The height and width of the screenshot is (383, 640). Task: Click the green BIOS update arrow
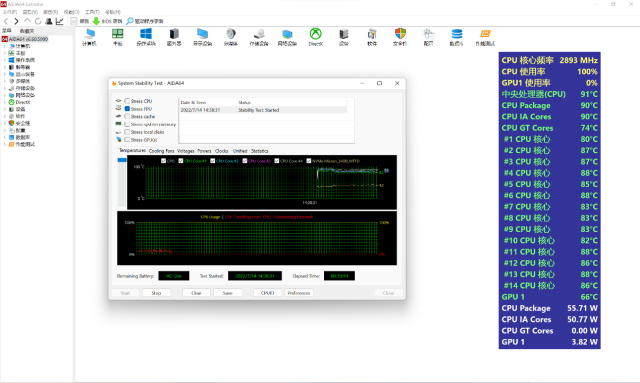click(96, 21)
